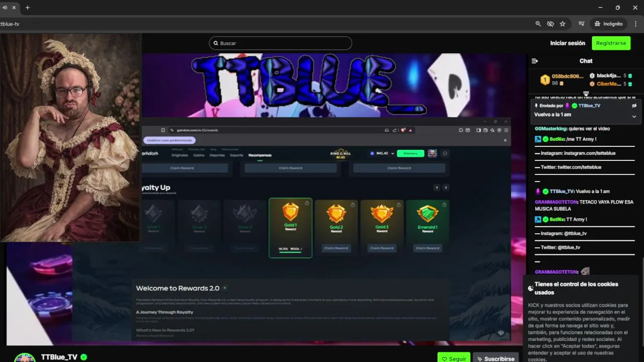The width and height of the screenshot is (644, 362).
Task: Open the Soporte tab in the streamed Gamdom page
Action: (x=236, y=155)
